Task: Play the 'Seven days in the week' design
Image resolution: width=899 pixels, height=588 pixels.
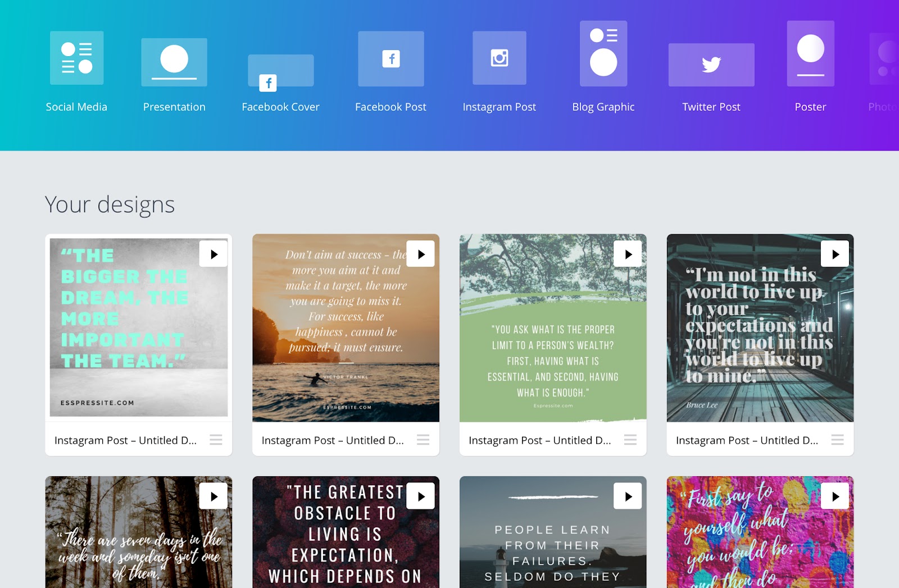Action: pos(214,496)
